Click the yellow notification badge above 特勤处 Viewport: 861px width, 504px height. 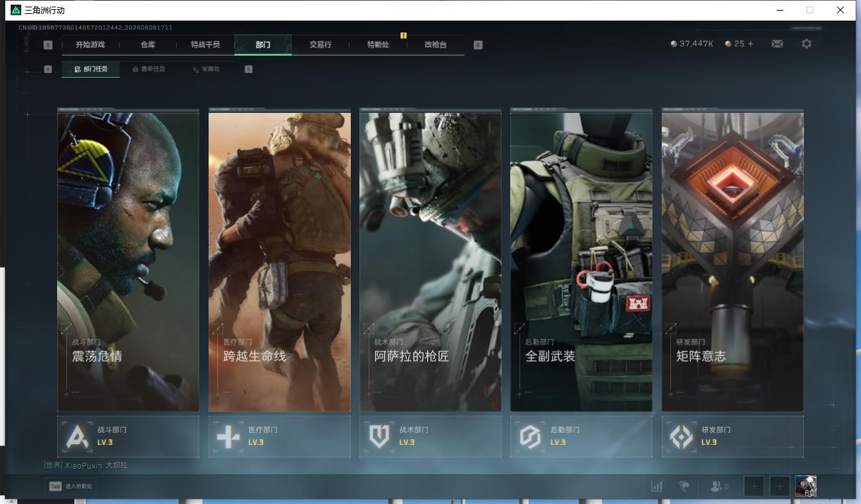(403, 35)
